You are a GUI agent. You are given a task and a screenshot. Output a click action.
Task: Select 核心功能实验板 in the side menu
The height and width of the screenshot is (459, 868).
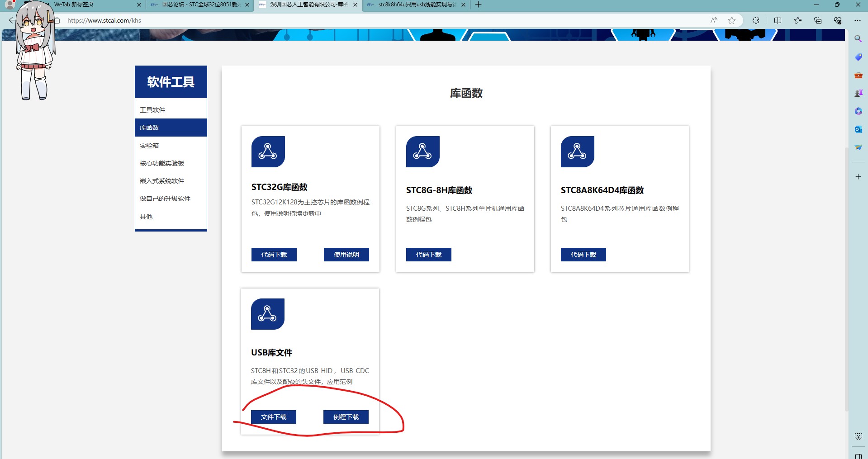171,163
